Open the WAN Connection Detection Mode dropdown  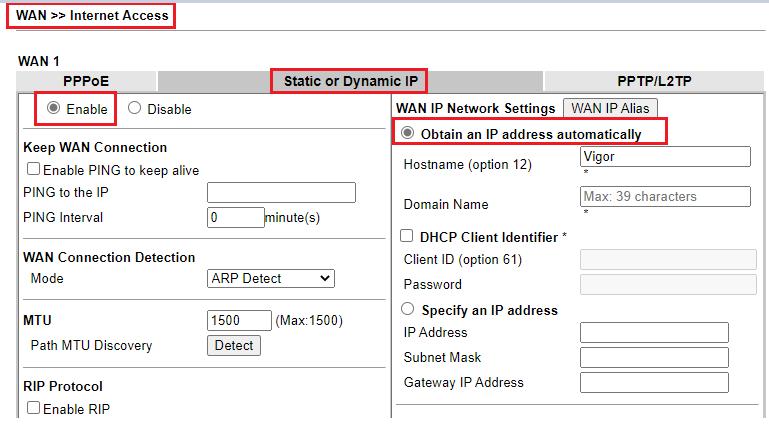pyautogui.click(x=270, y=278)
